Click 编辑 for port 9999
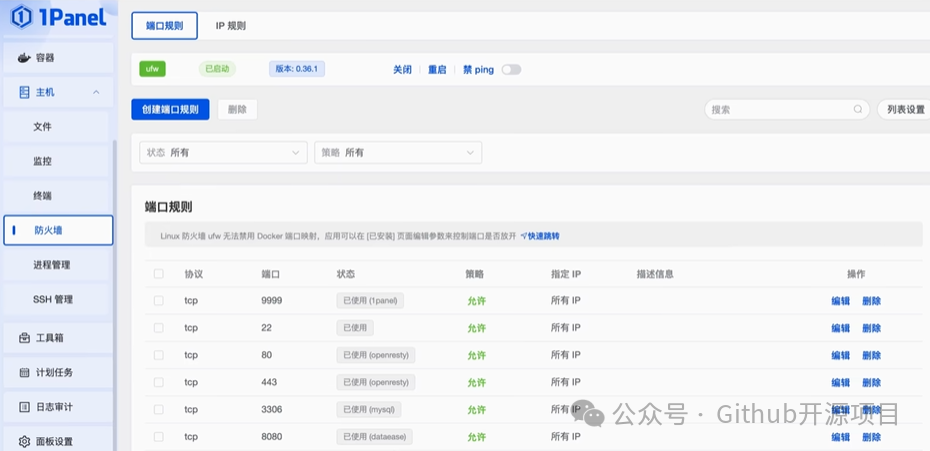The width and height of the screenshot is (930, 451). [840, 301]
